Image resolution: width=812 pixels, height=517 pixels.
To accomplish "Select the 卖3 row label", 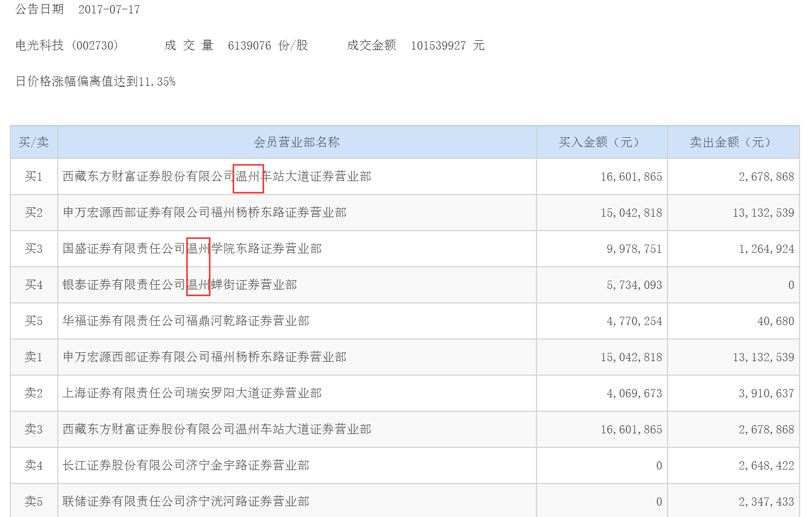I will click(x=34, y=429).
